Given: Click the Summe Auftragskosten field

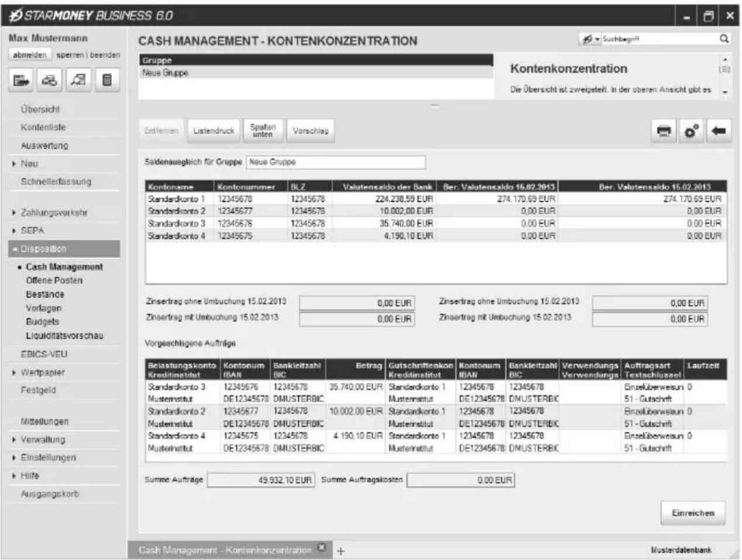Looking at the screenshot, I should click(x=461, y=480).
